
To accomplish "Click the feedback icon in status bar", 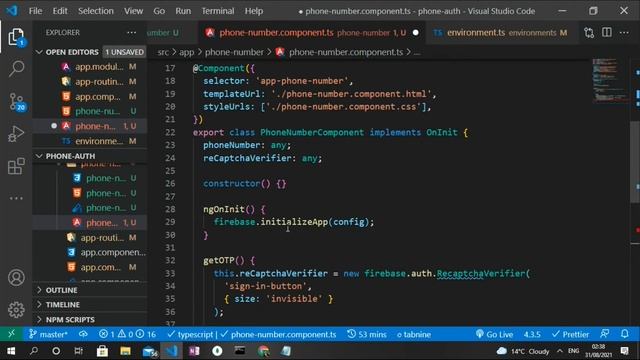I will click(604, 334).
